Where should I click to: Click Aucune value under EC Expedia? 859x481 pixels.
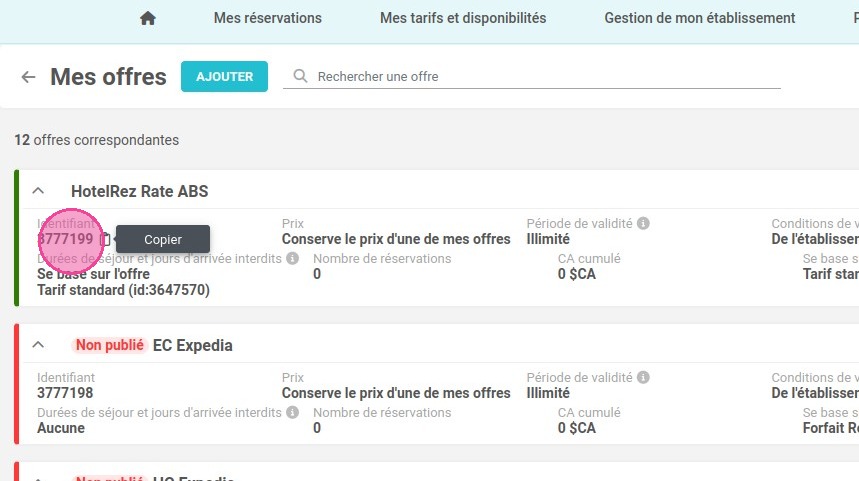tap(61, 428)
